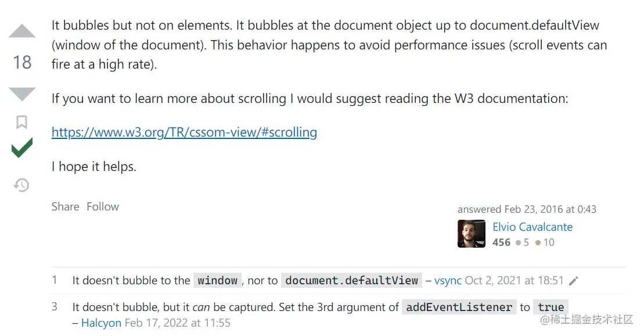
Task: Downvote the answer with the down arrow
Action: (x=22, y=94)
